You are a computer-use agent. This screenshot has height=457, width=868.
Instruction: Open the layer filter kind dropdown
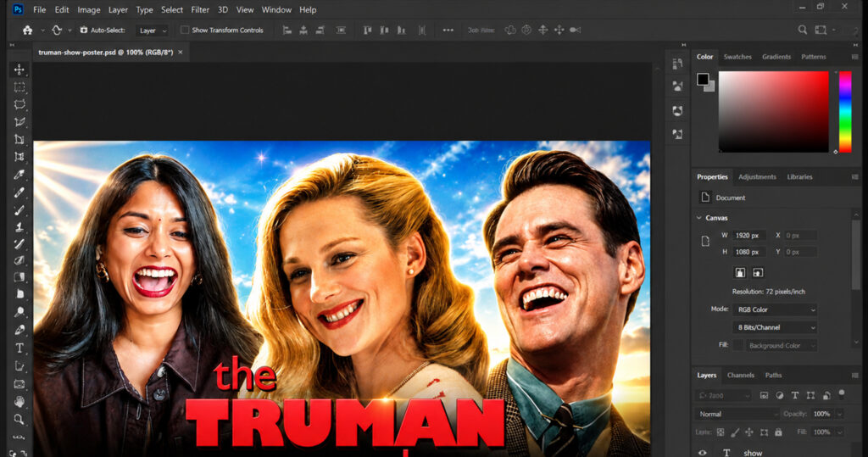pos(724,395)
